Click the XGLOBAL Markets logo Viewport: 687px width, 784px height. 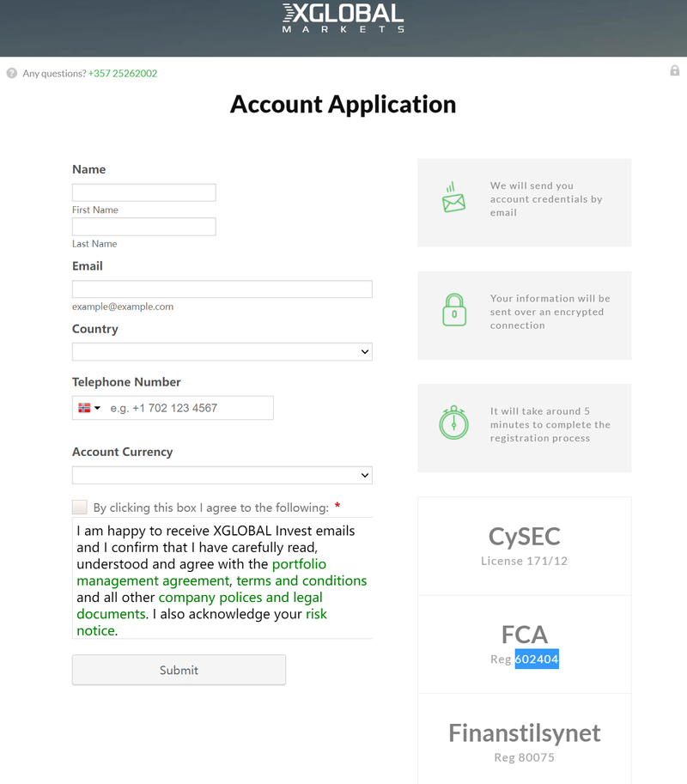tap(343, 19)
